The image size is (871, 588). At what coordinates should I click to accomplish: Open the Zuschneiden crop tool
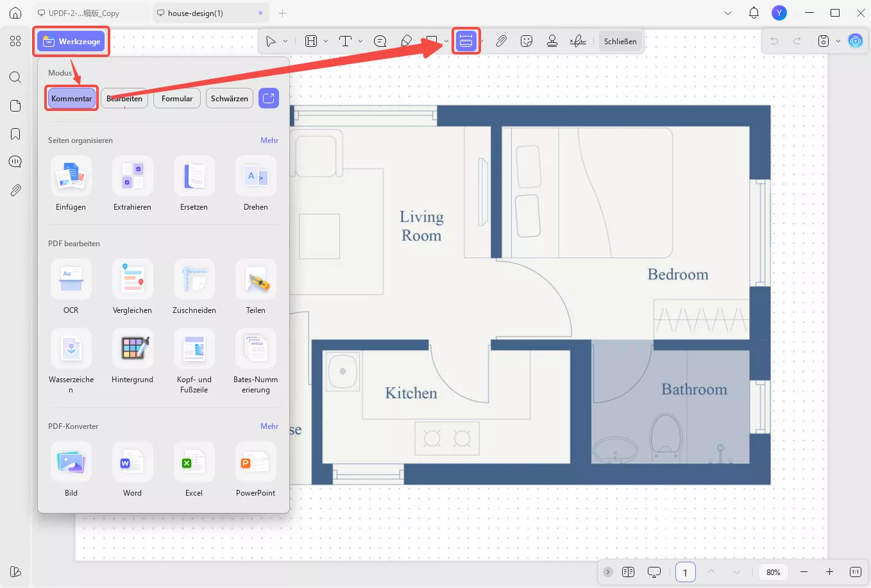point(194,287)
